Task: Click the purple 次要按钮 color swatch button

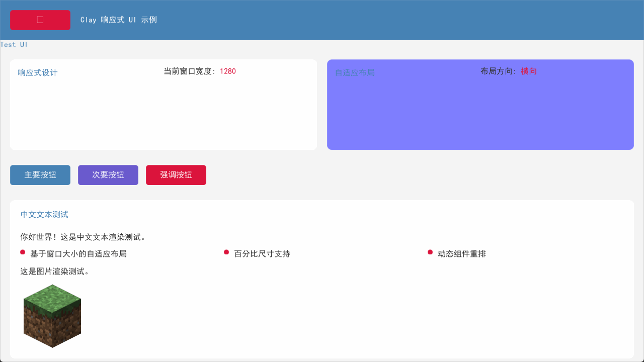Action: pyautogui.click(x=108, y=174)
